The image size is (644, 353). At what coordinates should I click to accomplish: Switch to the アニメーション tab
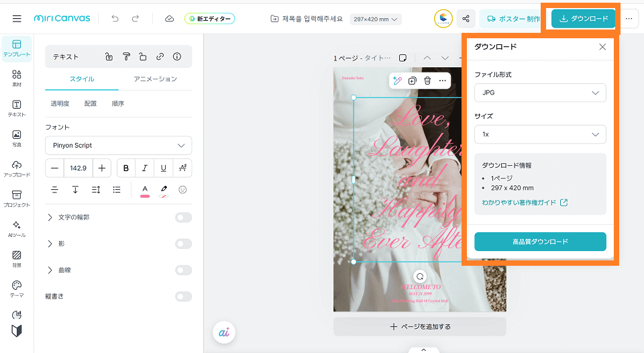pyautogui.click(x=155, y=79)
